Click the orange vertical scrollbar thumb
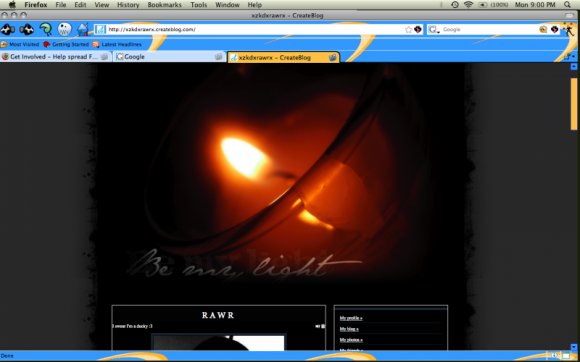 click(574, 104)
